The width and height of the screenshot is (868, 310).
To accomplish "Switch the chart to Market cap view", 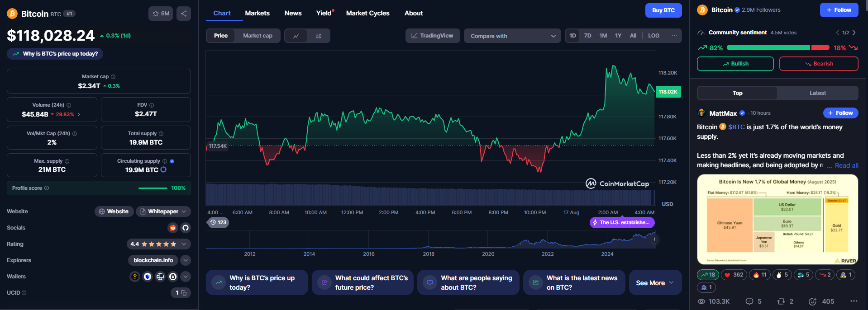I will pyautogui.click(x=258, y=36).
